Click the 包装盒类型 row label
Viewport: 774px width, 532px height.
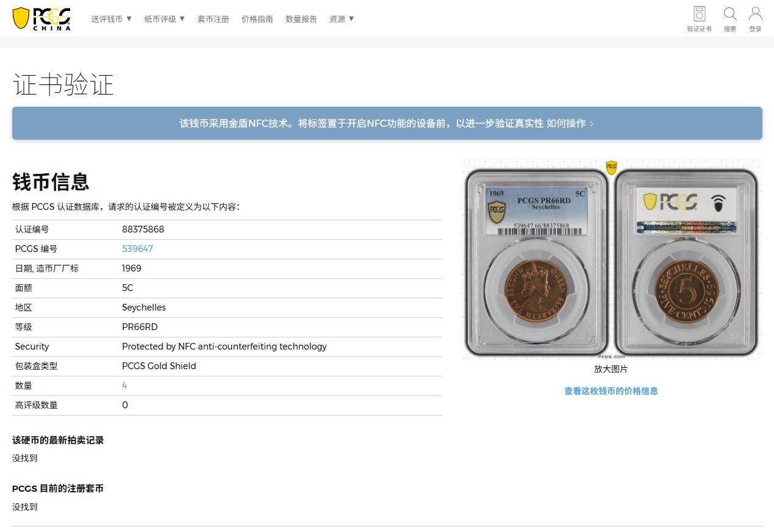[x=36, y=366]
